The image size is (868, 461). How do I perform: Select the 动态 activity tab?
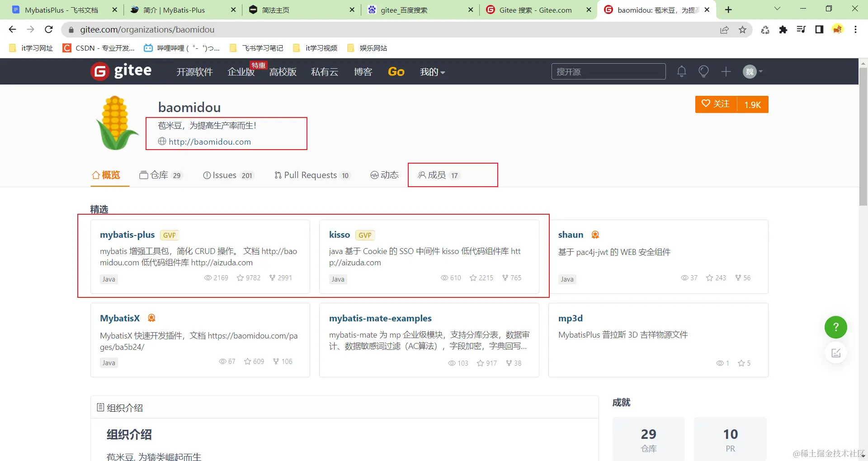(384, 175)
